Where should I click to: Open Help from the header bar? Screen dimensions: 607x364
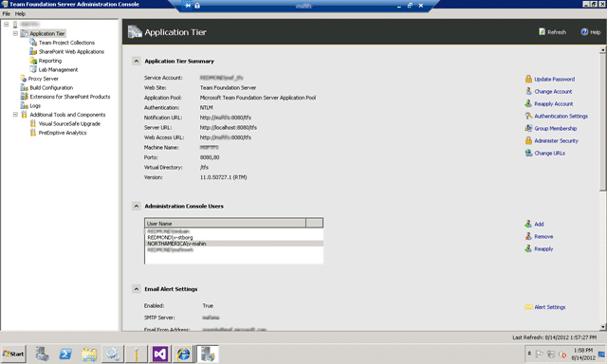point(591,32)
